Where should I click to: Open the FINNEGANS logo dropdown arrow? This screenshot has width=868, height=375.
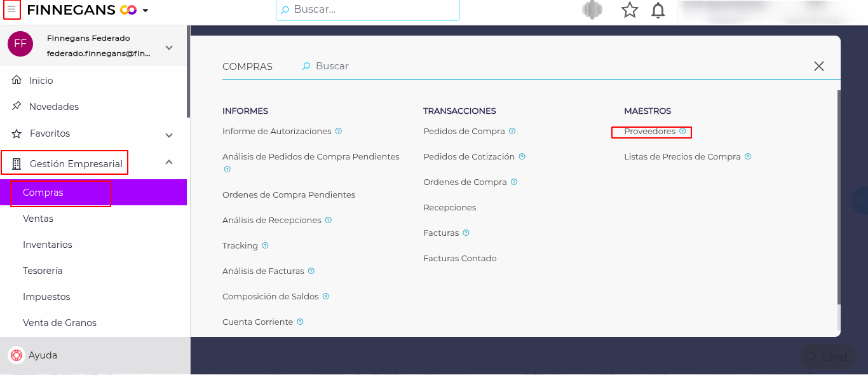coord(146,11)
